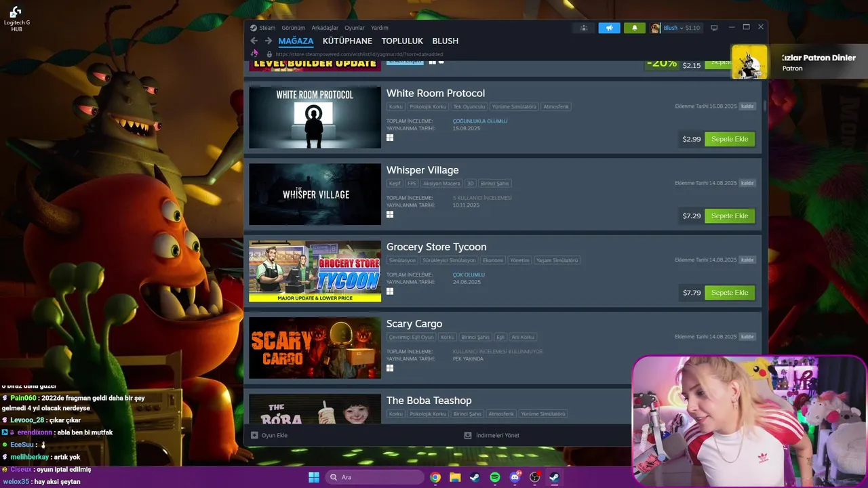Screen dimensions: 868x488
Task: Click Windows platform icon under Grocery Store Tycoon
Action: (390, 291)
